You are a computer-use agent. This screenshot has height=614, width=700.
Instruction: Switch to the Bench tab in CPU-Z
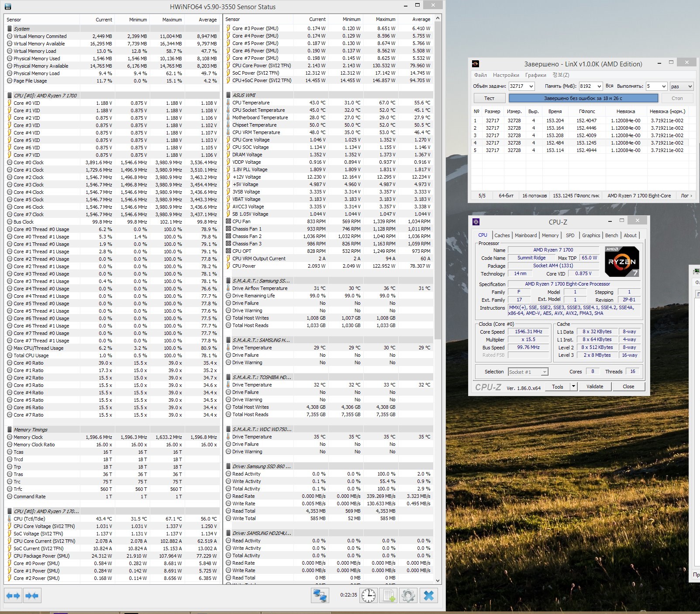(611, 235)
